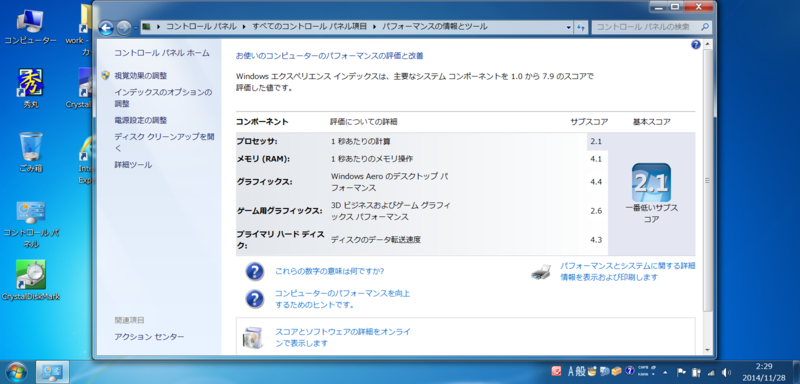Viewport: 800px width, 384px height.
Task: Click the プロセッサ: row label
Action: tap(257, 141)
